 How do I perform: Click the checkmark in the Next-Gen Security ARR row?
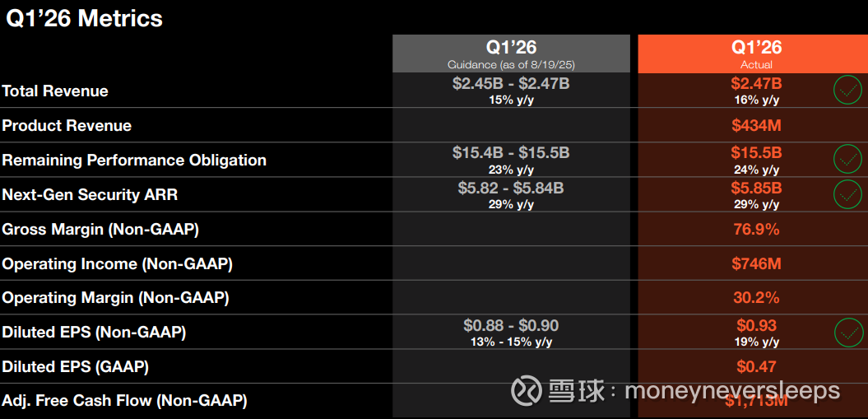click(847, 194)
